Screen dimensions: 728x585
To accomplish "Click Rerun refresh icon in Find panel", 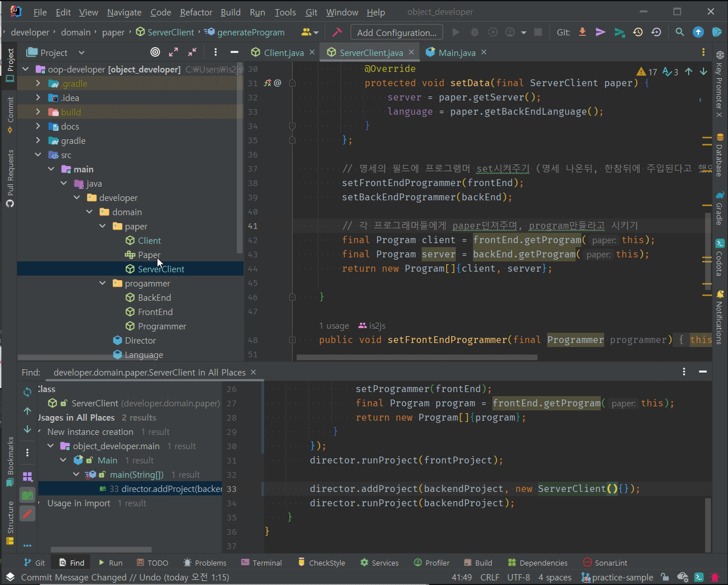I will (x=27, y=392).
